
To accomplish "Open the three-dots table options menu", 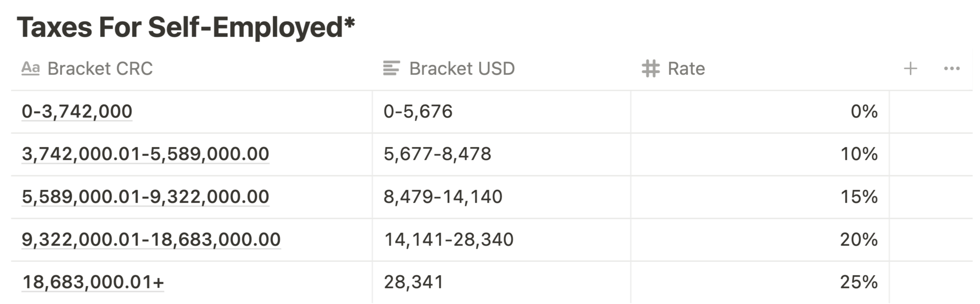I will [x=952, y=69].
